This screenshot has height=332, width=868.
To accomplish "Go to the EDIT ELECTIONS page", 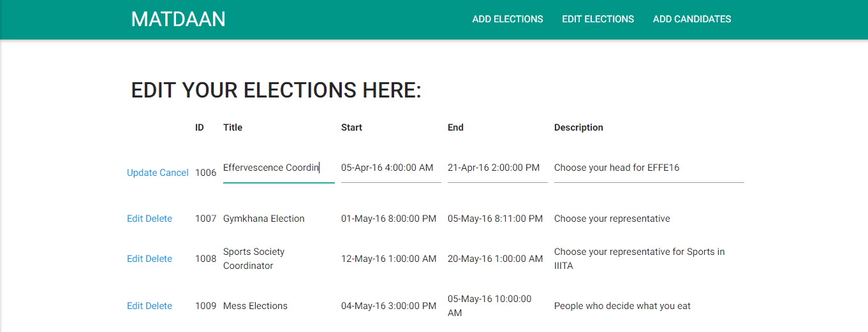I will point(598,19).
